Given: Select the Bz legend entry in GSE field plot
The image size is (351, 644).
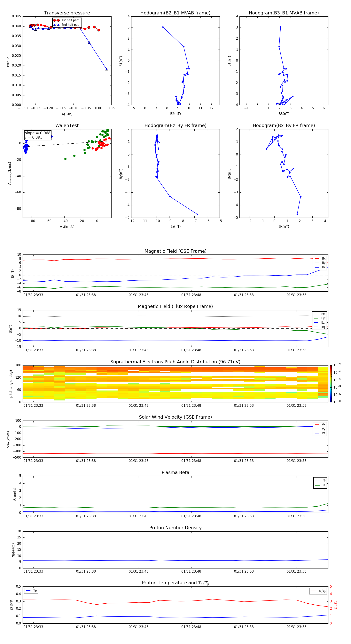Looking at the screenshot, I should pos(320,267).
